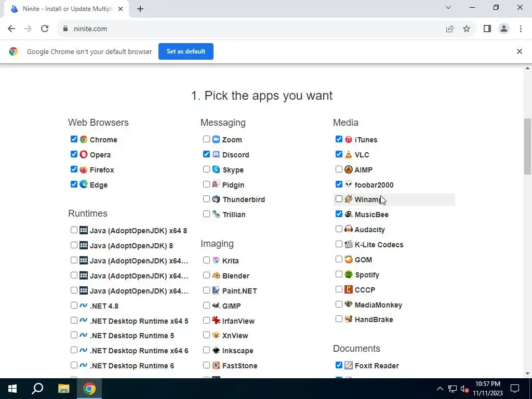
Task: Click the MusicBee app icon
Action: [x=349, y=214]
